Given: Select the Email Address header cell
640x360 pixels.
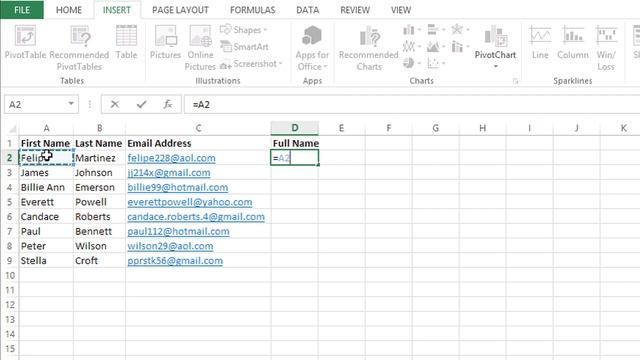Looking at the screenshot, I should point(198,143).
